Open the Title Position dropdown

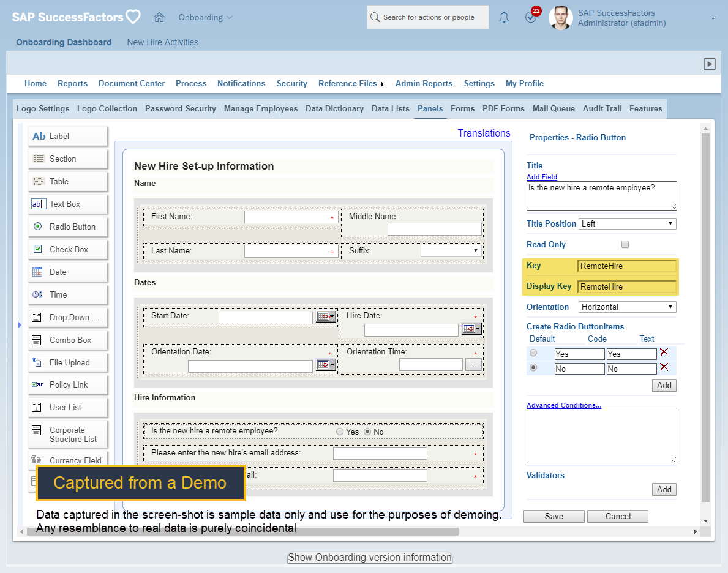coord(627,224)
